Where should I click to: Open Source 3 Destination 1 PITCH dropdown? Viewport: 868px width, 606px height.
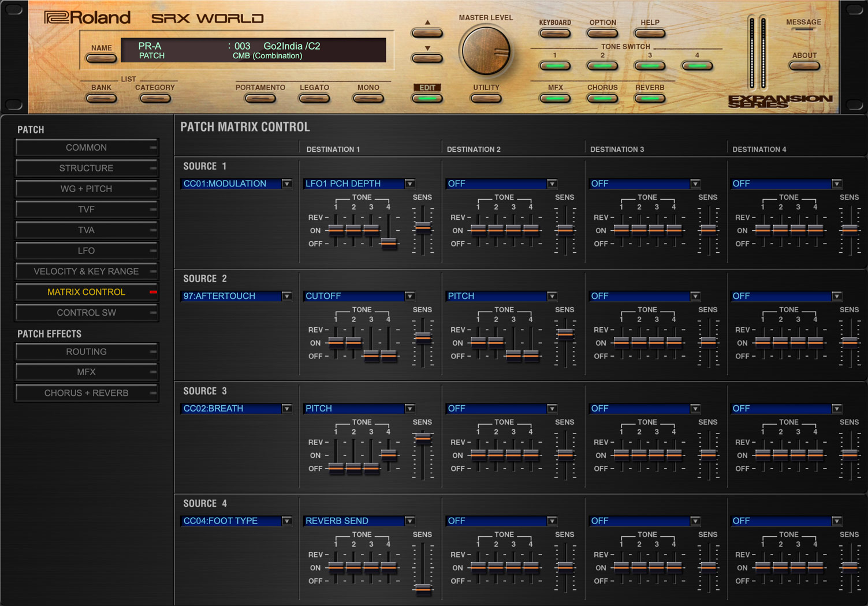coord(359,409)
